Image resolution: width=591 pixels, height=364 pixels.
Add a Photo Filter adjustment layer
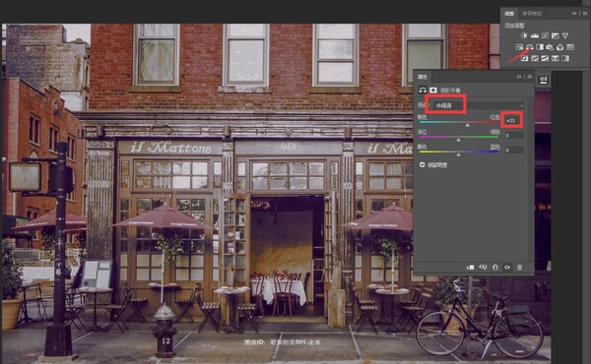[550, 47]
